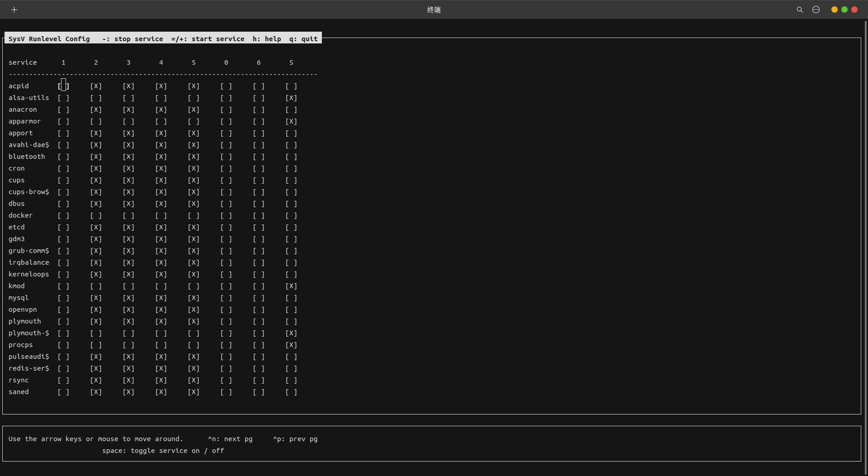
Task: Toggle kerneloops checkbox for runlevel 0
Action: [226, 274]
